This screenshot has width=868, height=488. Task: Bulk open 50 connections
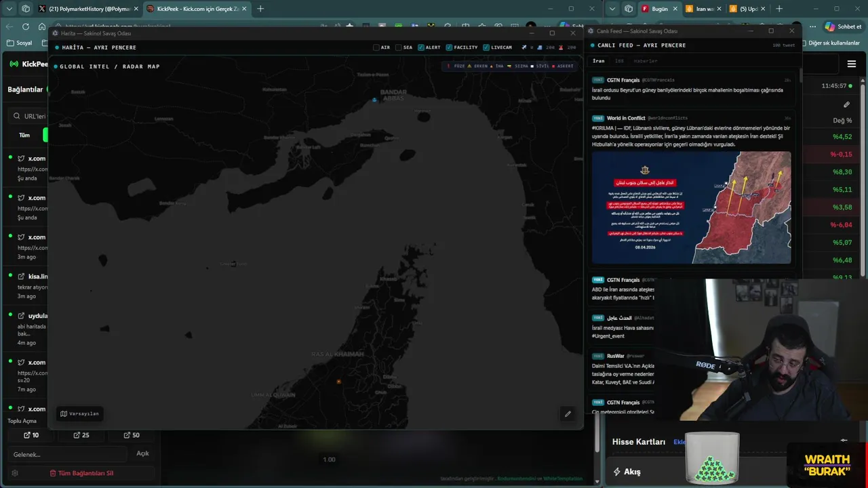click(x=132, y=435)
